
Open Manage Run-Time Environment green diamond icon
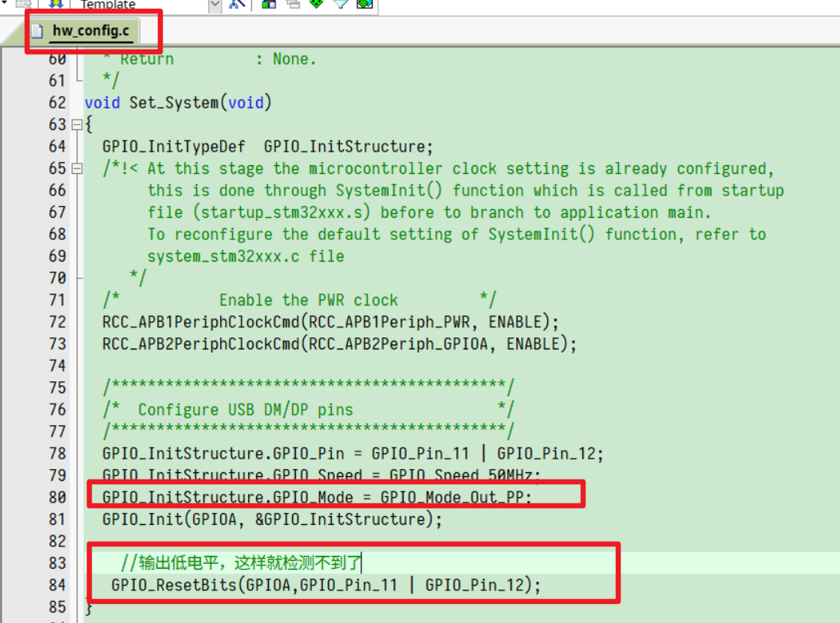click(316, 5)
